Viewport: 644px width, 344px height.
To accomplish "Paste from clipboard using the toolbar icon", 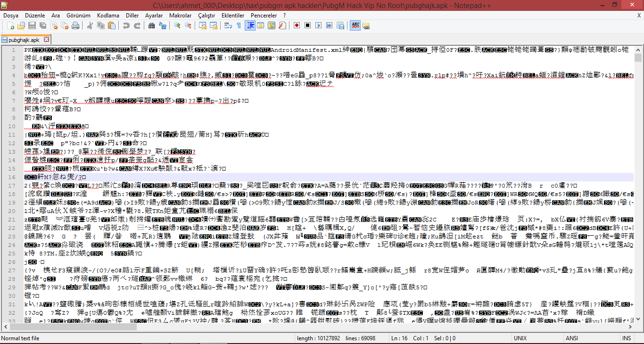I will (x=111, y=25).
